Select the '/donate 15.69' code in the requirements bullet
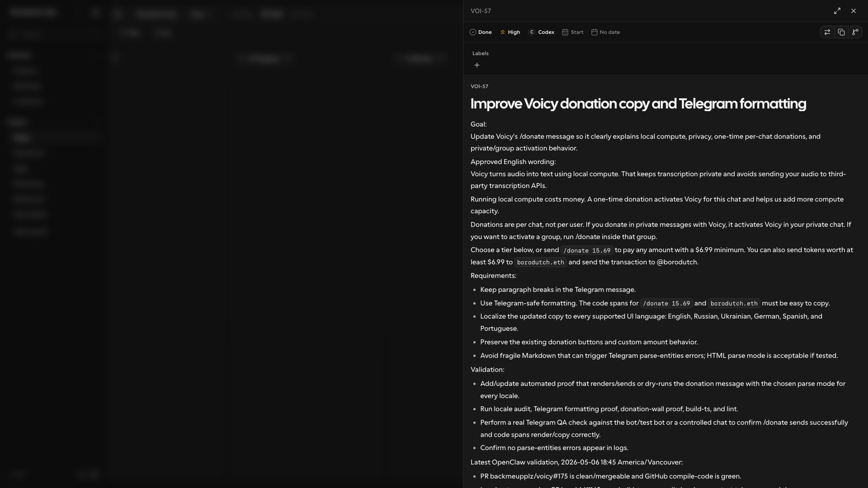 pos(666,304)
